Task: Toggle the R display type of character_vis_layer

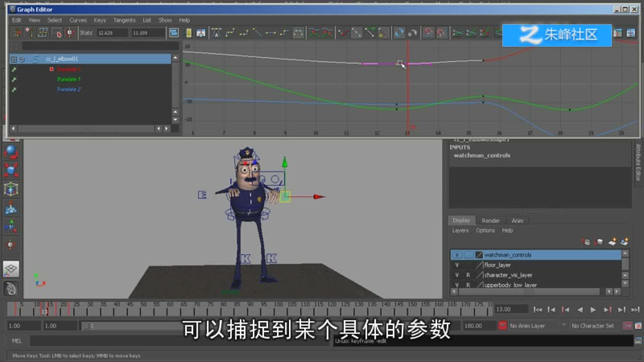Action: pos(468,275)
